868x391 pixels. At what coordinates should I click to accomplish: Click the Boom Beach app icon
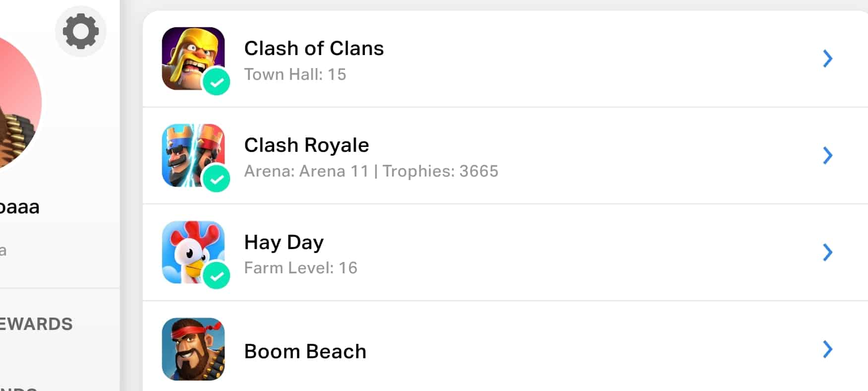193,349
